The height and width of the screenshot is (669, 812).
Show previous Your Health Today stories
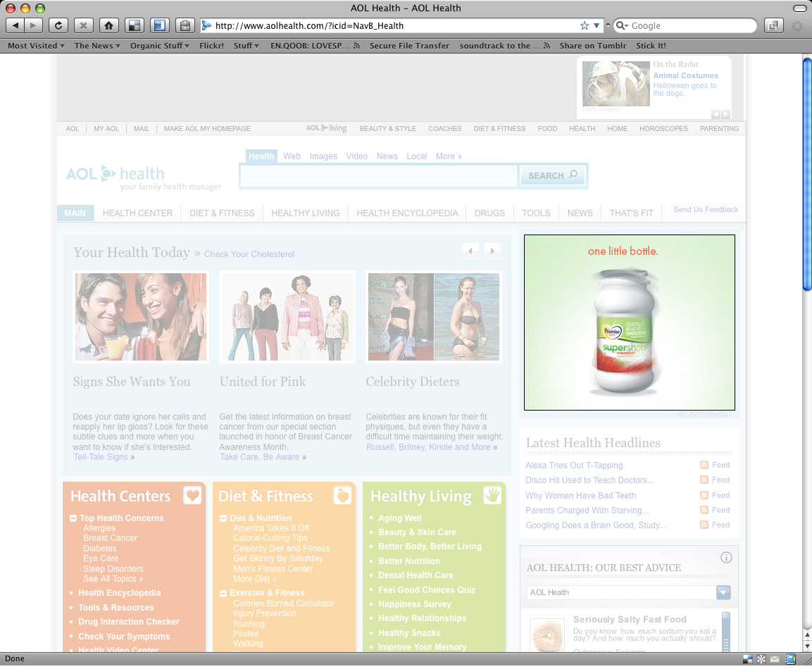pos(470,251)
